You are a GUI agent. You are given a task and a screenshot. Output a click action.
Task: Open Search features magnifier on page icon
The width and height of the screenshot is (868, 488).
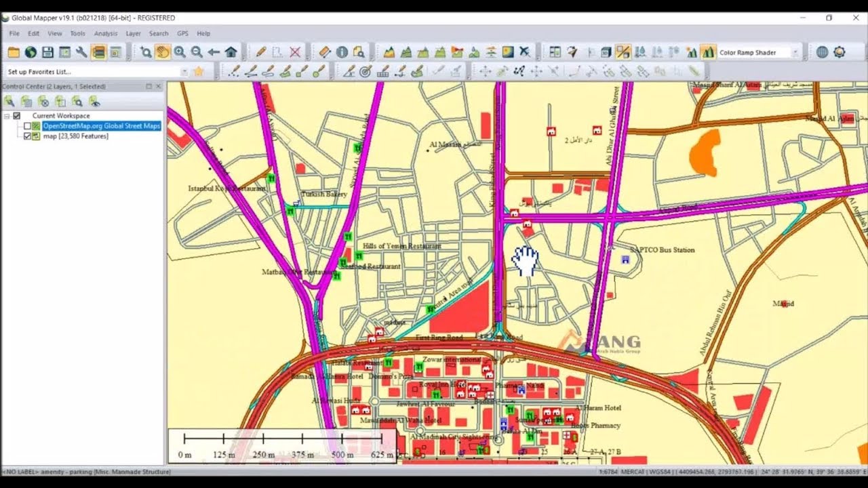tap(359, 52)
